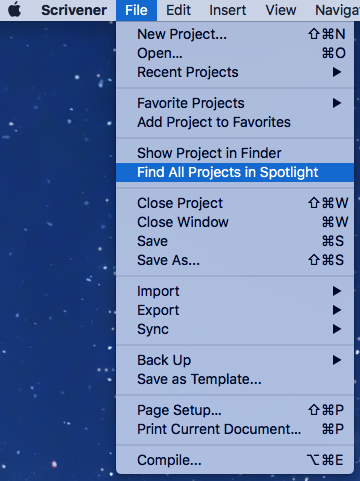Choose Close Project

pyautogui.click(x=235, y=203)
